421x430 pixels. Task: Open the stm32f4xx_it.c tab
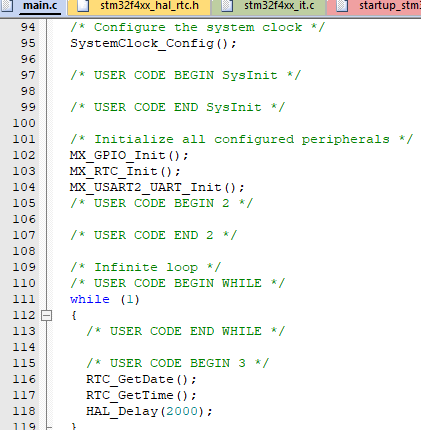click(269, 7)
